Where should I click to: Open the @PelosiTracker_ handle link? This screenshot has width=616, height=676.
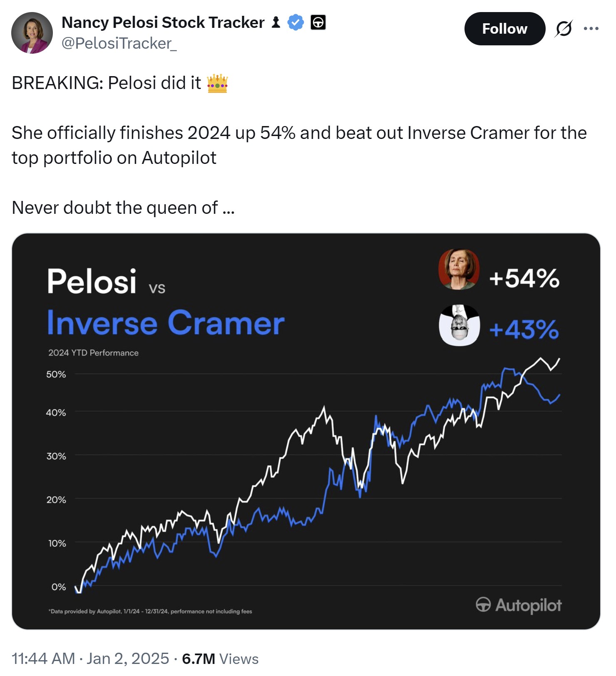[x=119, y=43]
